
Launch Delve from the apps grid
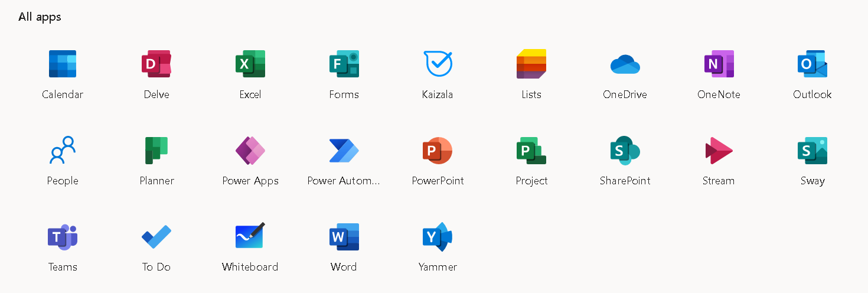pyautogui.click(x=156, y=64)
